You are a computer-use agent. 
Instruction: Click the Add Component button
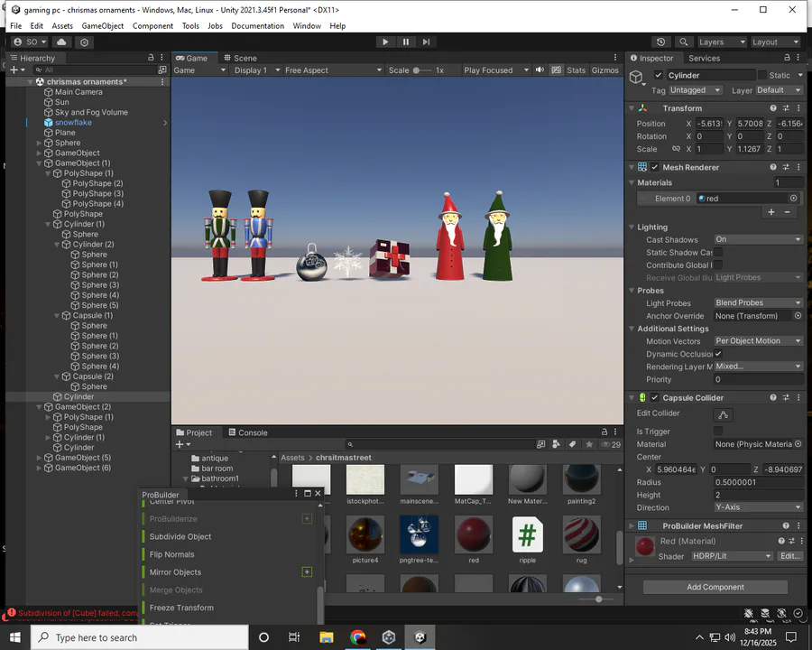[715, 587]
